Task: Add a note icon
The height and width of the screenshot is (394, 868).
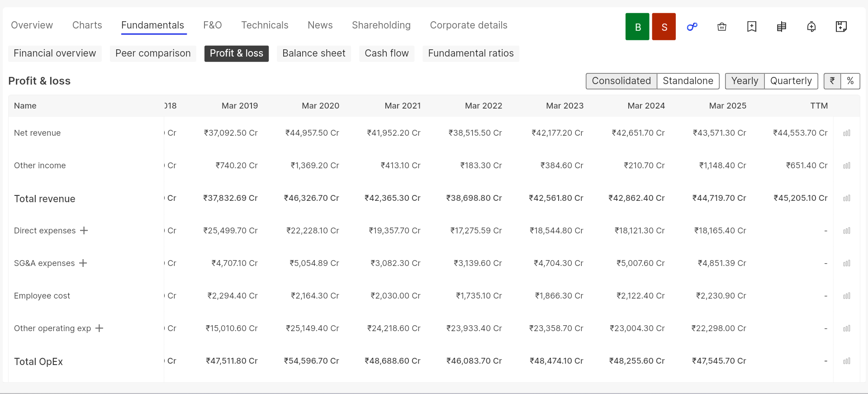Action: click(x=841, y=27)
